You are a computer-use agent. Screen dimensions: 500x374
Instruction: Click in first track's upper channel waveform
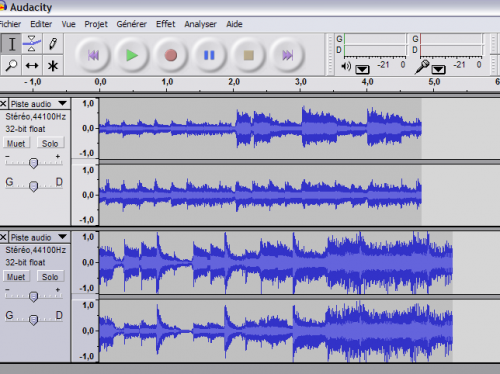click(260, 128)
